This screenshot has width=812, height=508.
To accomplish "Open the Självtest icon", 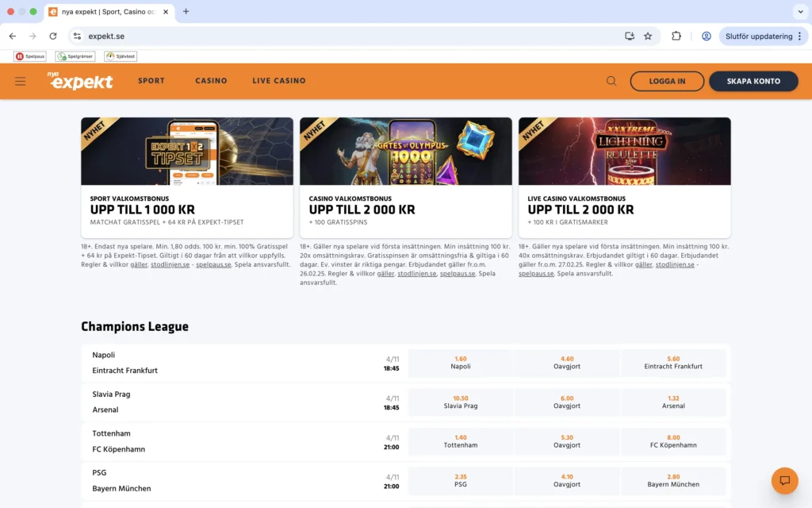I will pyautogui.click(x=121, y=56).
